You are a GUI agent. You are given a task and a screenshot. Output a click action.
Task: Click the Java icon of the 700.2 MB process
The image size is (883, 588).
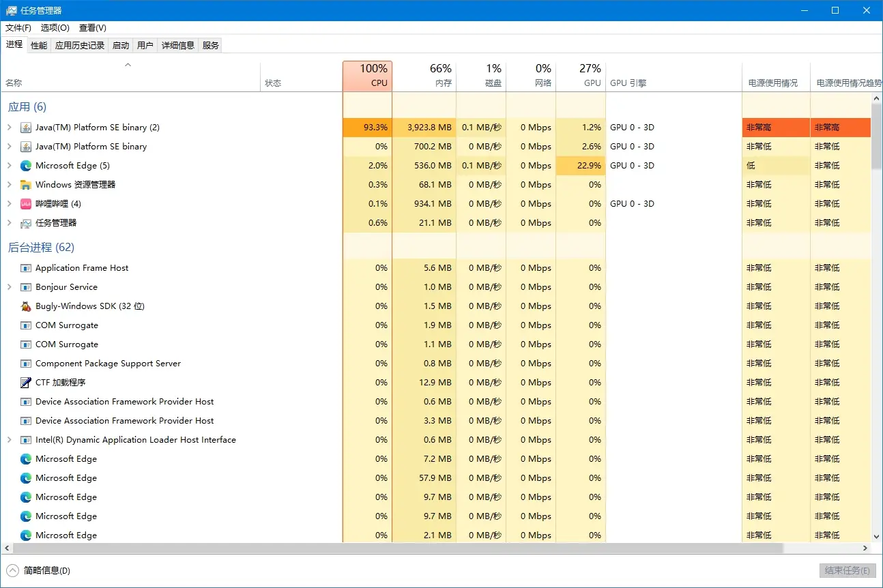tap(26, 147)
